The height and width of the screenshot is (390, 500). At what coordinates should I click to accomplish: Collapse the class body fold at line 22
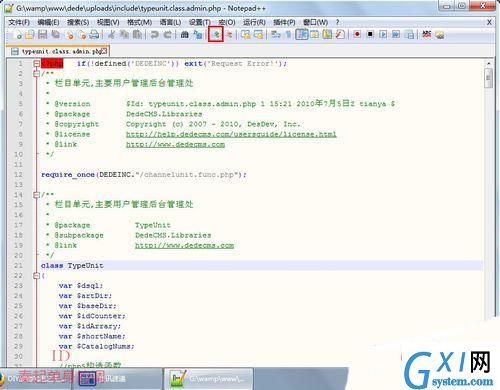(36, 276)
